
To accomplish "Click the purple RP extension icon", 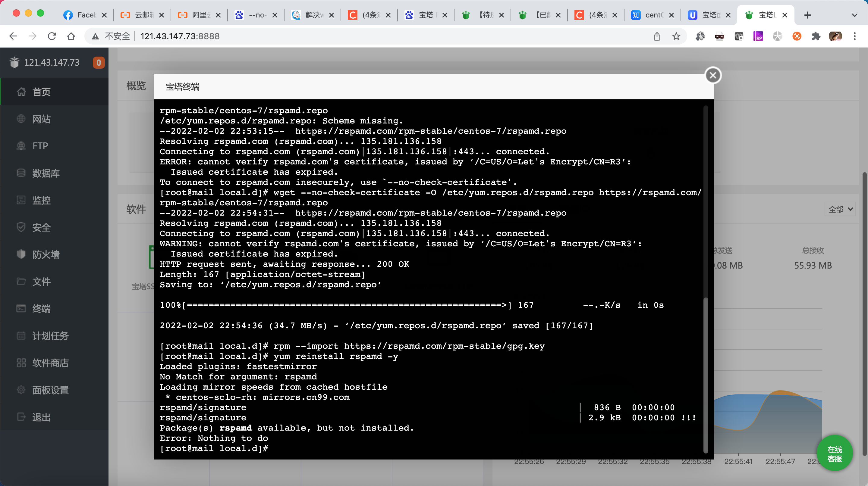I will pyautogui.click(x=758, y=36).
